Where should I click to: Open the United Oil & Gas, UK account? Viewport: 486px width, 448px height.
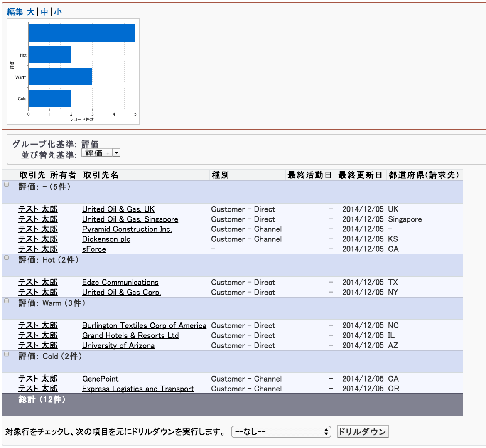118,209
